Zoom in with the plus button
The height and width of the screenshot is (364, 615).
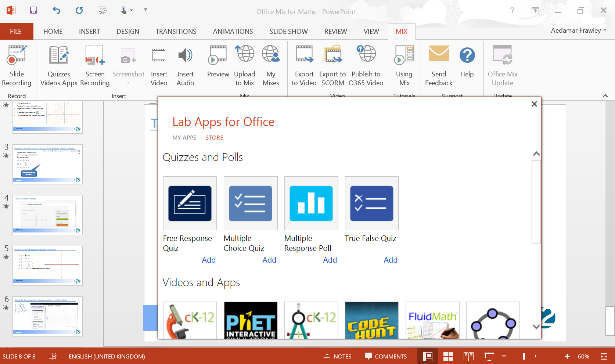pyautogui.click(x=567, y=356)
